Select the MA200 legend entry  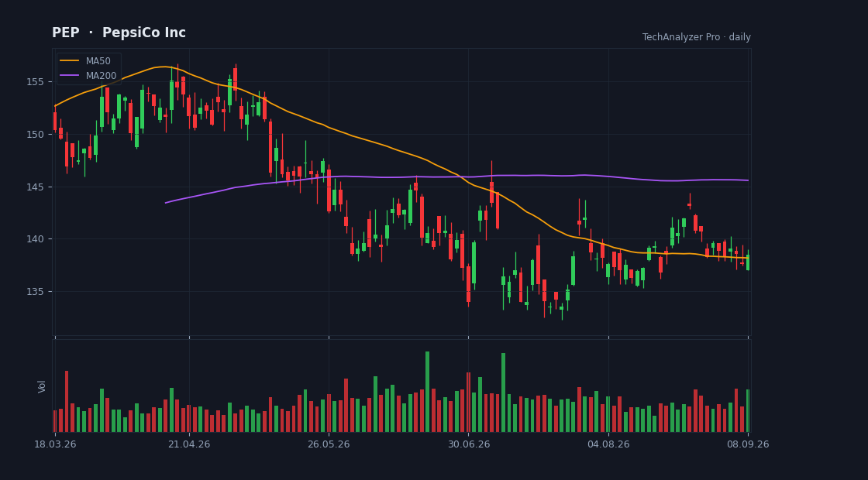pos(88,75)
